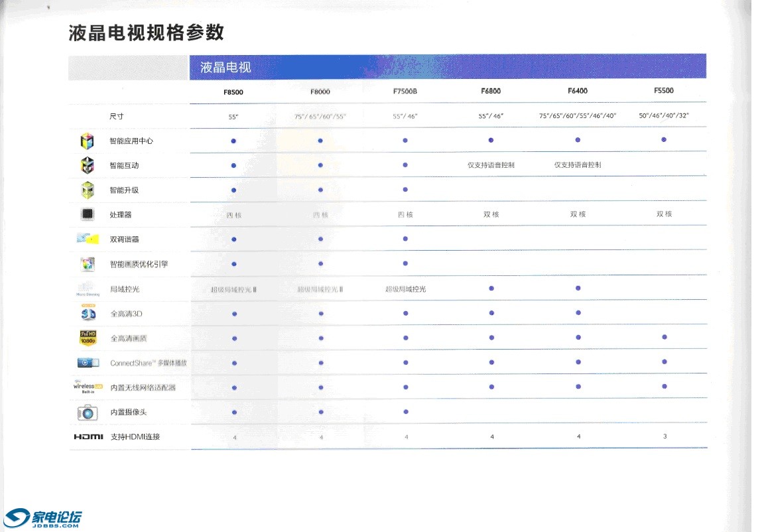Click the 双调谐器 icon
The image size is (764, 532).
point(88,239)
